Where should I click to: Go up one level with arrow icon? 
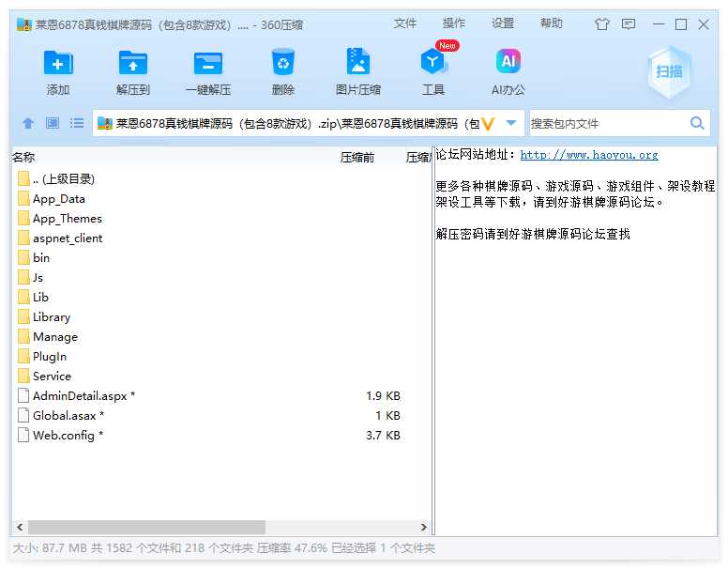(x=28, y=123)
